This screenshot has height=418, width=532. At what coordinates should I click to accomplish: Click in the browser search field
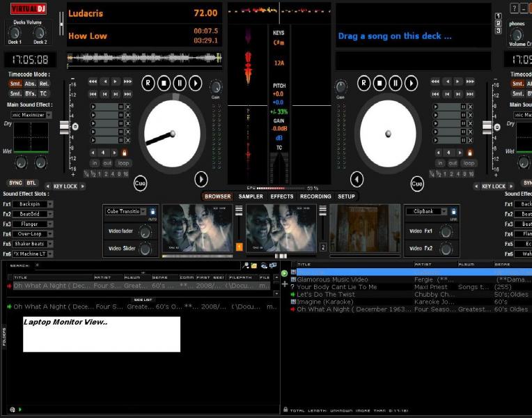tap(137, 265)
